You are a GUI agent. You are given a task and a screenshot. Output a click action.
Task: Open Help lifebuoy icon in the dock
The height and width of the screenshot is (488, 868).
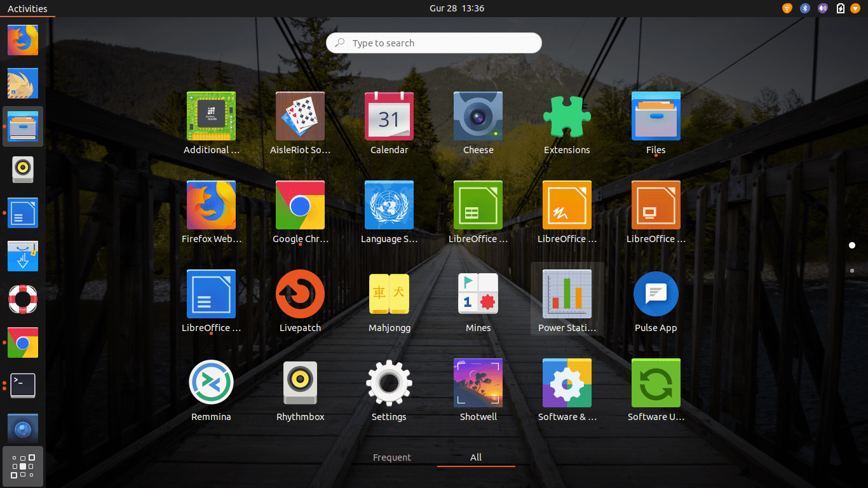23,299
